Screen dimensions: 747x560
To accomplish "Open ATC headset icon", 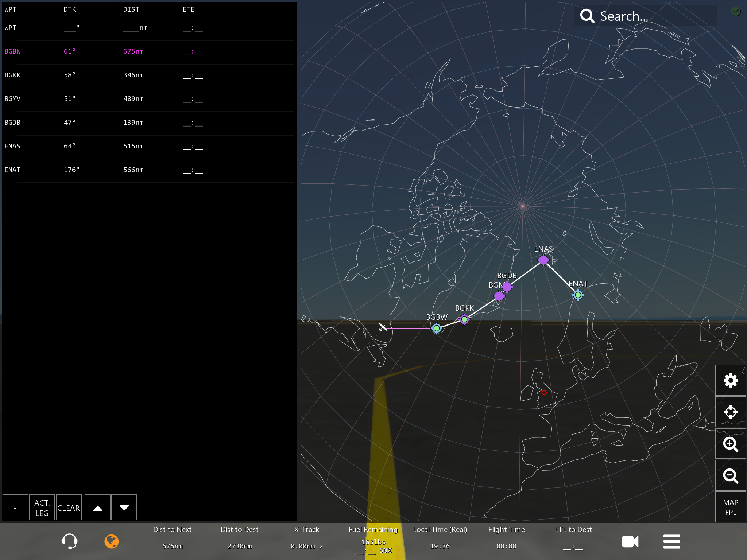I will click(69, 541).
